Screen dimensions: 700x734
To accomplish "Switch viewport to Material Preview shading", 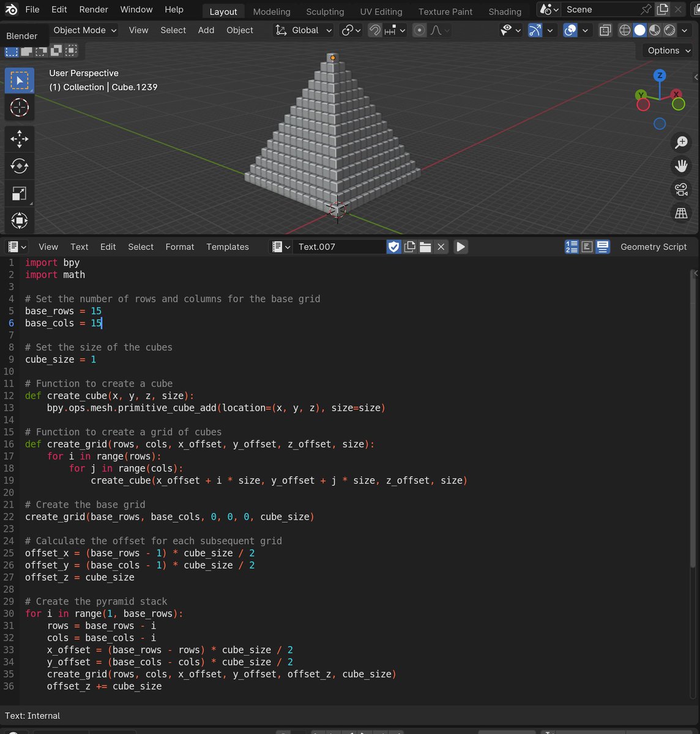I will tap(654, 29).
